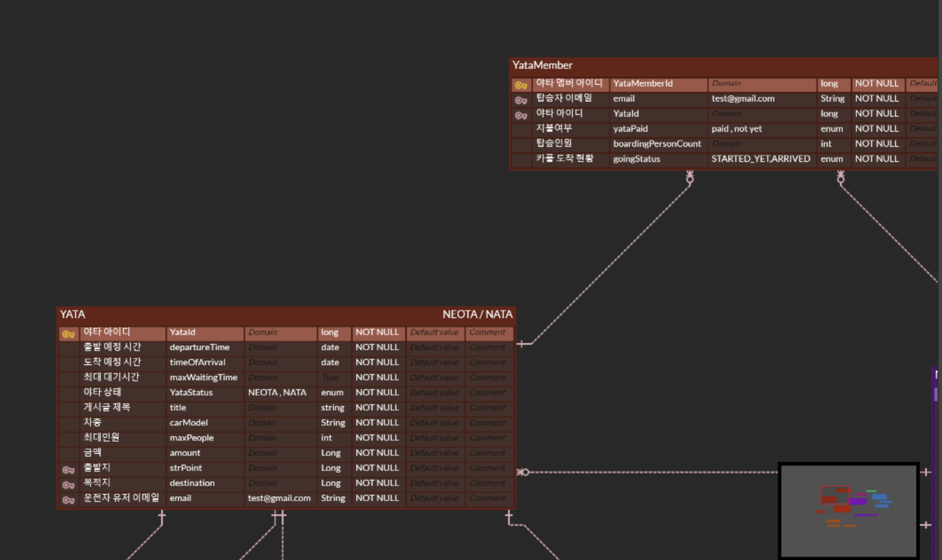Click the NEOTA / NATA table comment
Image resolution: width=942 pixels, height=560 pixels.
[x=477, y=314]
